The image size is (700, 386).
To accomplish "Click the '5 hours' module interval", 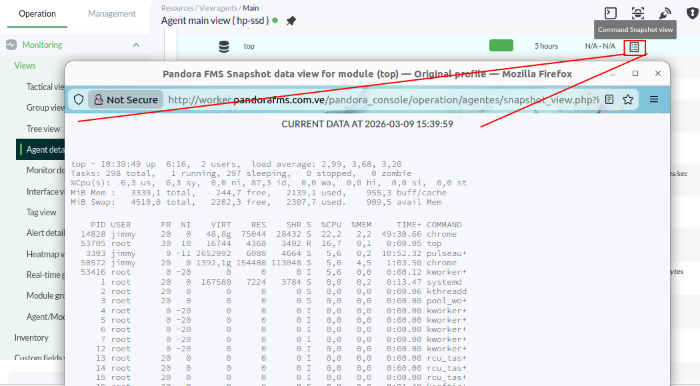I will [546, 46].
